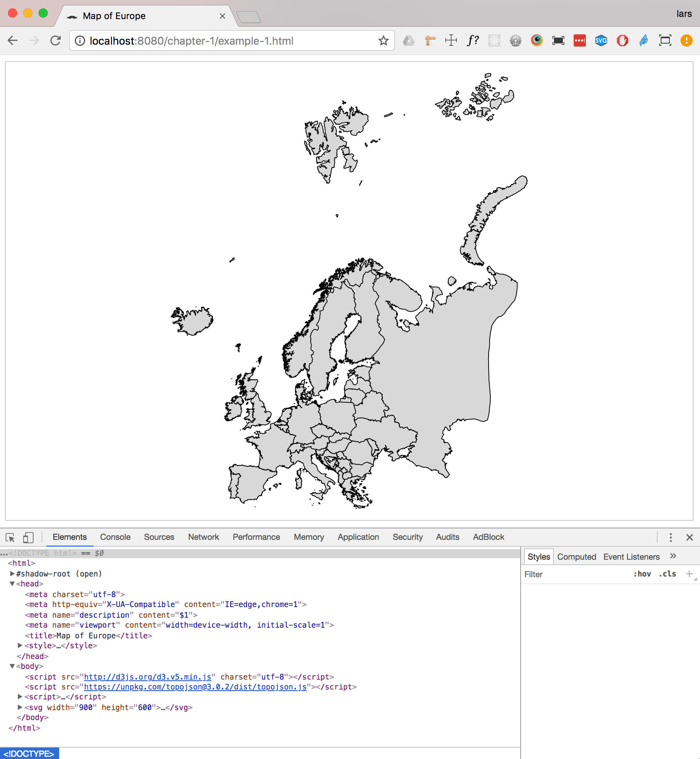
Task: Open the Sources tab
Action: pyautogui.click(x=159, y=537)
